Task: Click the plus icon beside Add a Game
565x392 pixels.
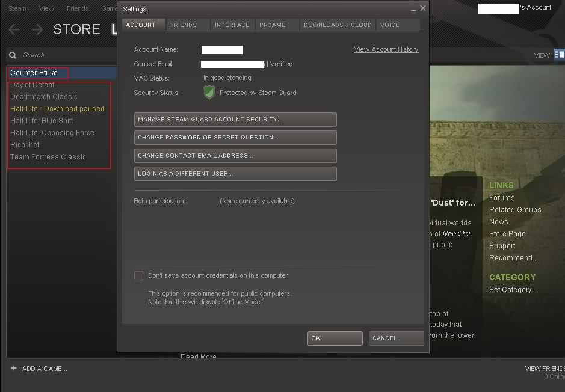Action: pyautogui.click(x=14, y=368)
